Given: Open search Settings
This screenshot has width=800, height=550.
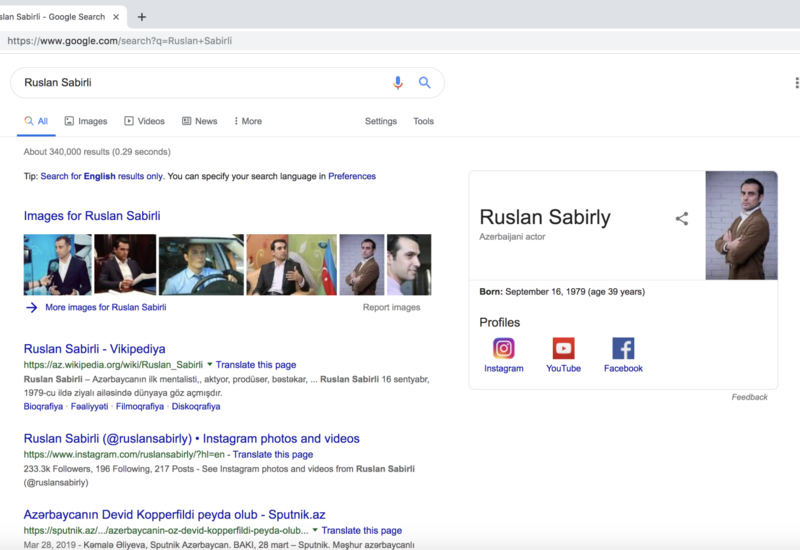Looking at the screenshot, I should pyautogui.click(x=381, y=121).
